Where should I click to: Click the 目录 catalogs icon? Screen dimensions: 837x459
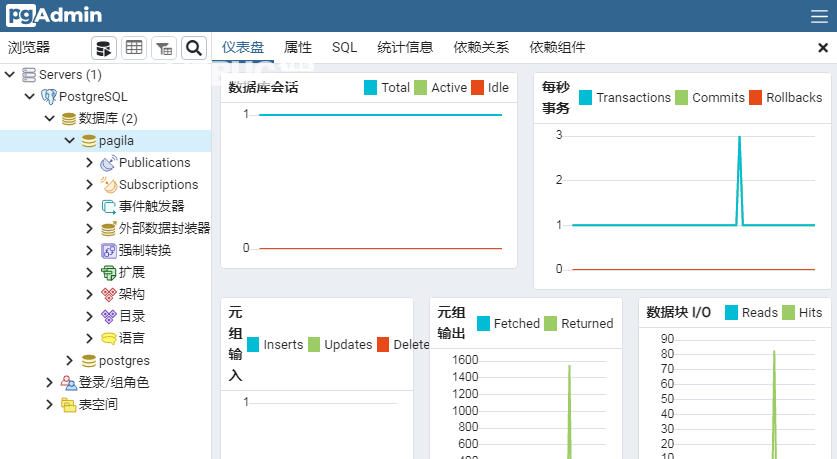pyautogui.click(x=108, y=316)
